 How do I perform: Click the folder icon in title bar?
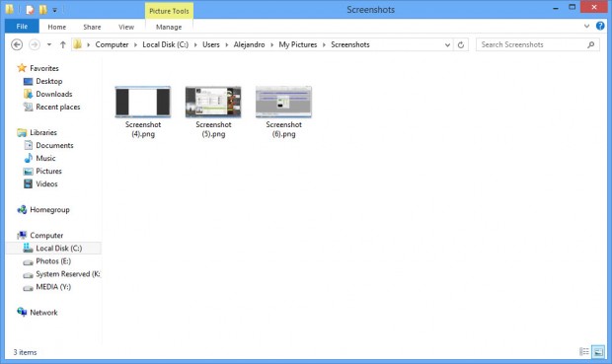click(x=9, y=9)
